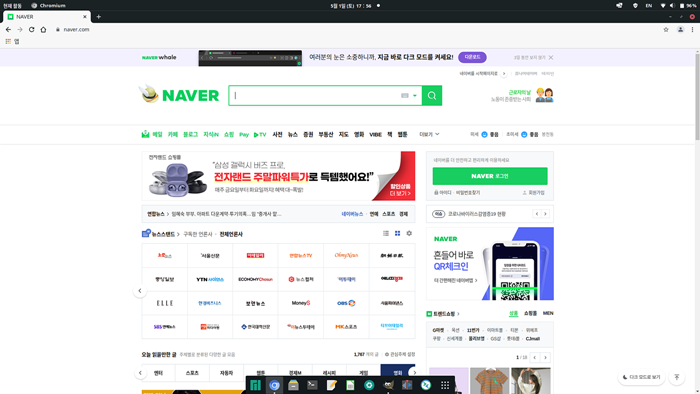Show applications grid in the dock
The image size is (700, 394).
click(445, 385)
